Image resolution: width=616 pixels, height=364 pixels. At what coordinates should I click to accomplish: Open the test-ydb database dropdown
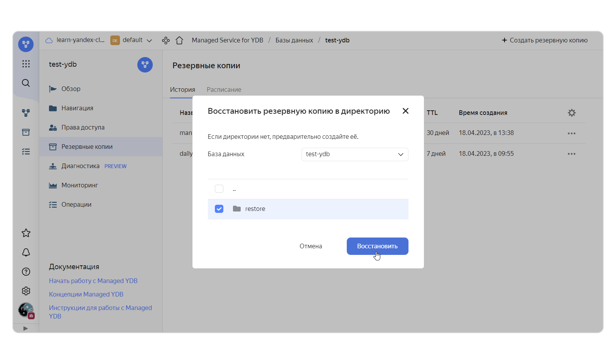pyautogui.click(x=355, y=154)
